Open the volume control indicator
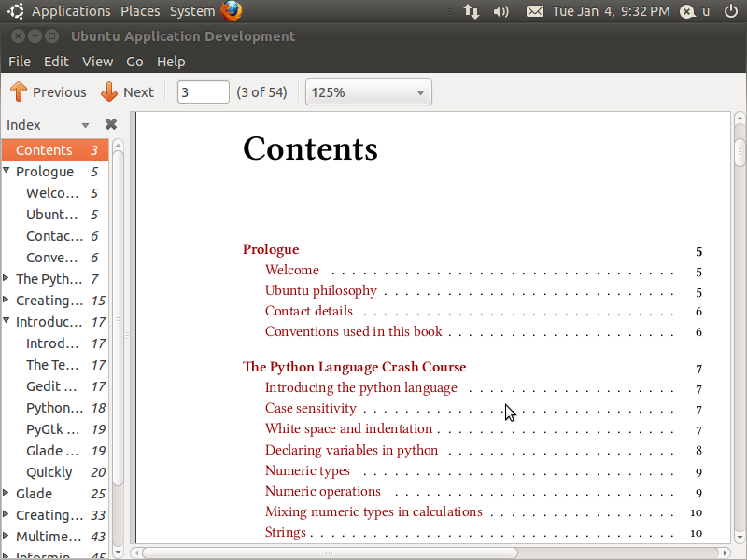747x560 pixels. tap(501, 11)
